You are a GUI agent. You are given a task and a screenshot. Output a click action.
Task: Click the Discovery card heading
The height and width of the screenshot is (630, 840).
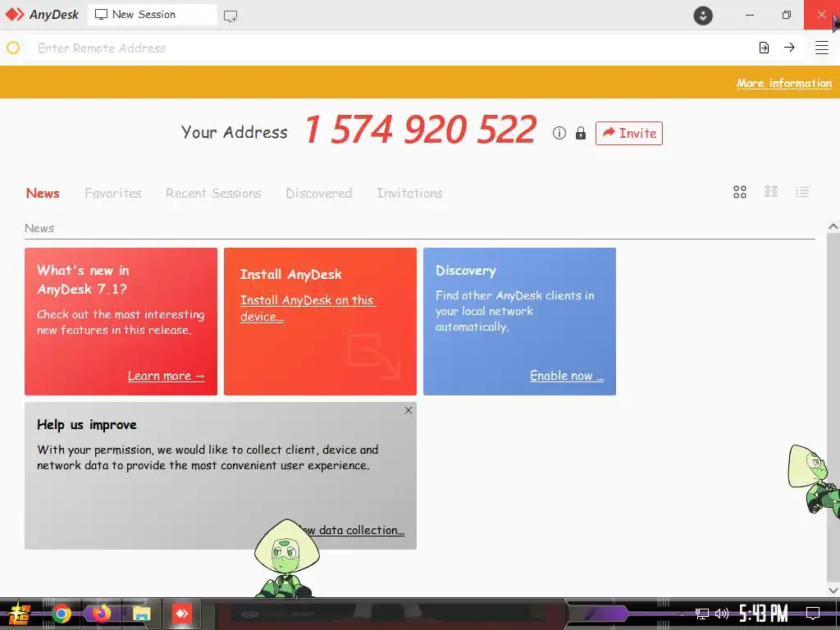466,271
